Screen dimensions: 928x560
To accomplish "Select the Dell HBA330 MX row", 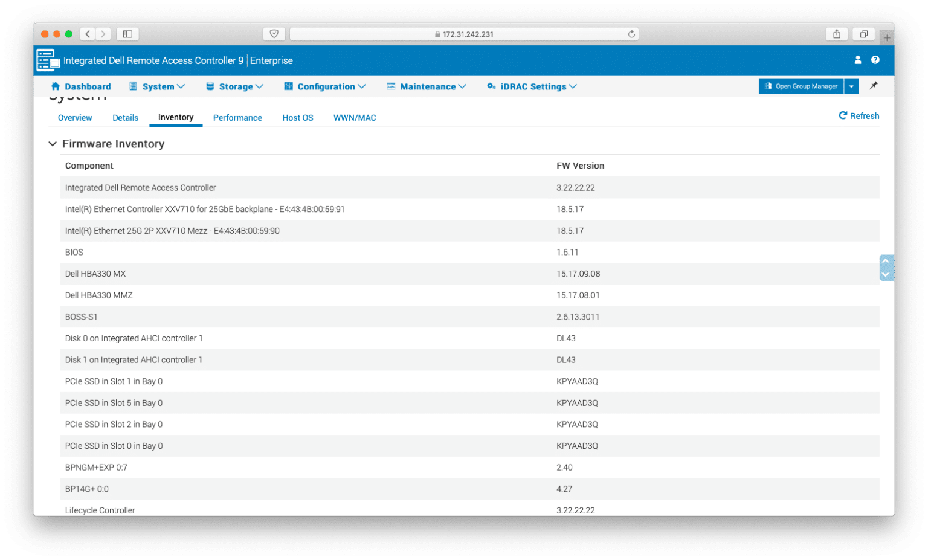I will [470, 274].
